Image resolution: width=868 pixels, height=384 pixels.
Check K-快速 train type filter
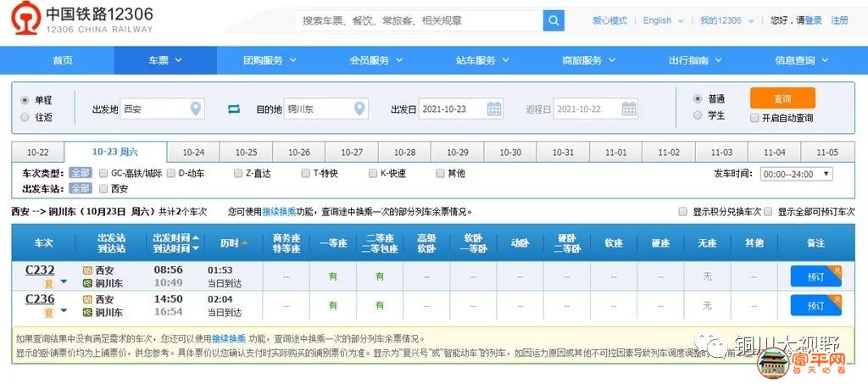point(373,173)
